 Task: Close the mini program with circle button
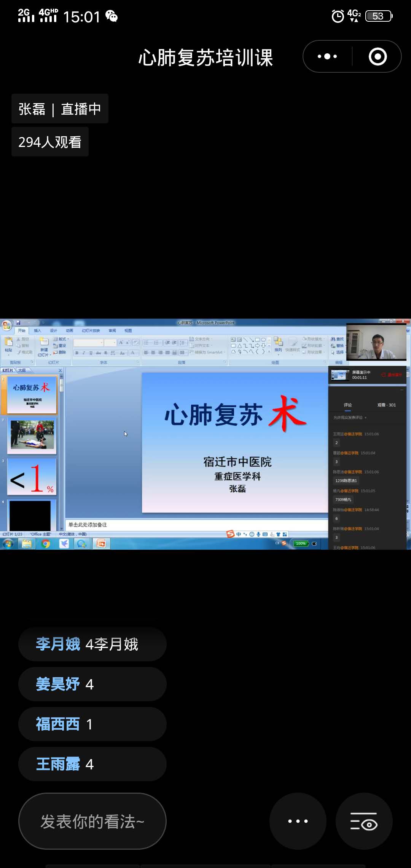tap(378, 57)
